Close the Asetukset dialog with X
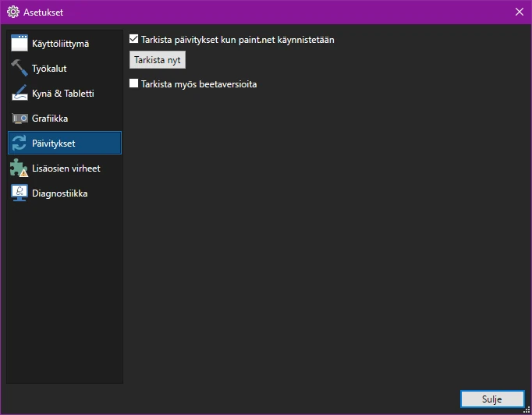 (520, 12)
